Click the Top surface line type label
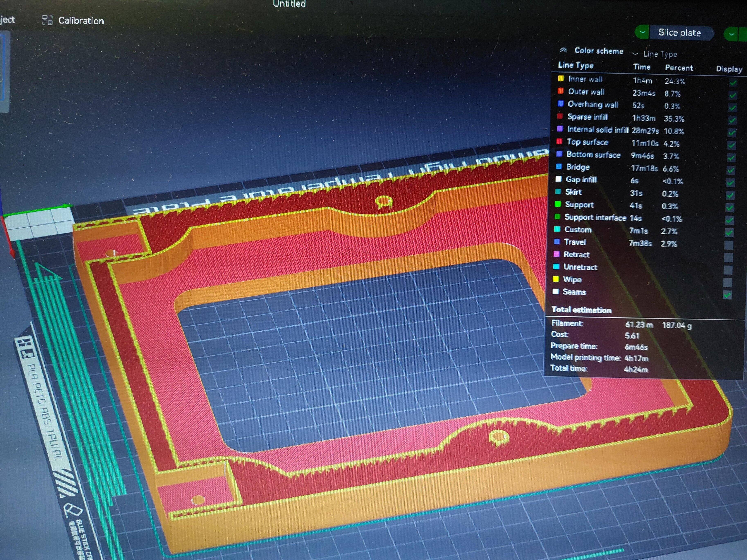The image size is (747, 560). tap(587, 142)
